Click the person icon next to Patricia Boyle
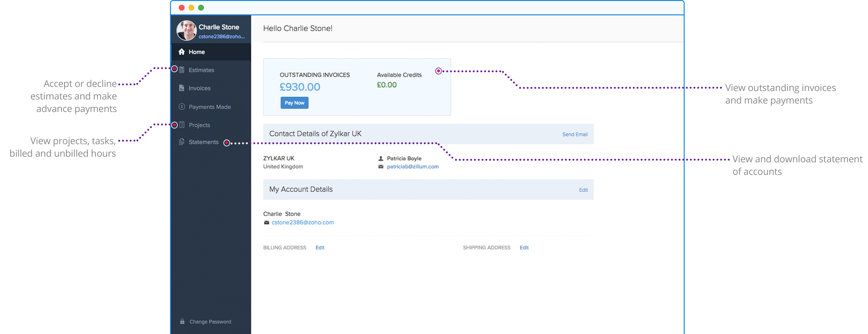This screenshot has width=868, height=334. click(x=381, y=159)
